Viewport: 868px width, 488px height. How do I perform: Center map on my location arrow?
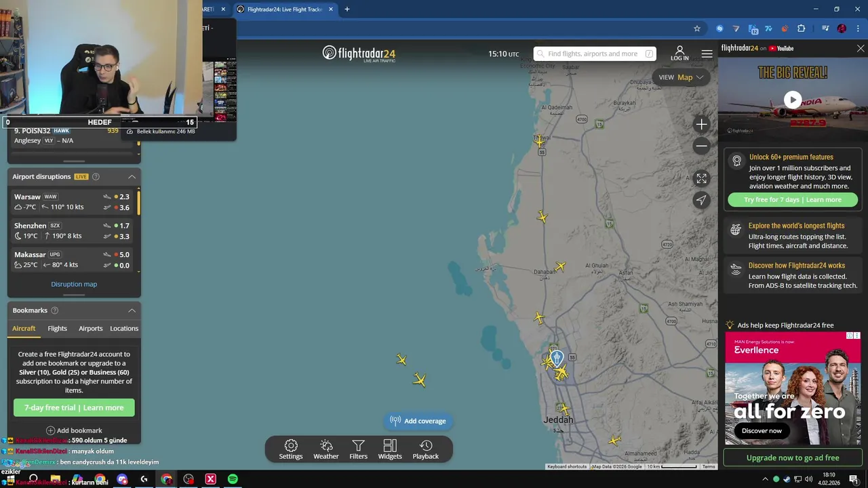point(701,200)
